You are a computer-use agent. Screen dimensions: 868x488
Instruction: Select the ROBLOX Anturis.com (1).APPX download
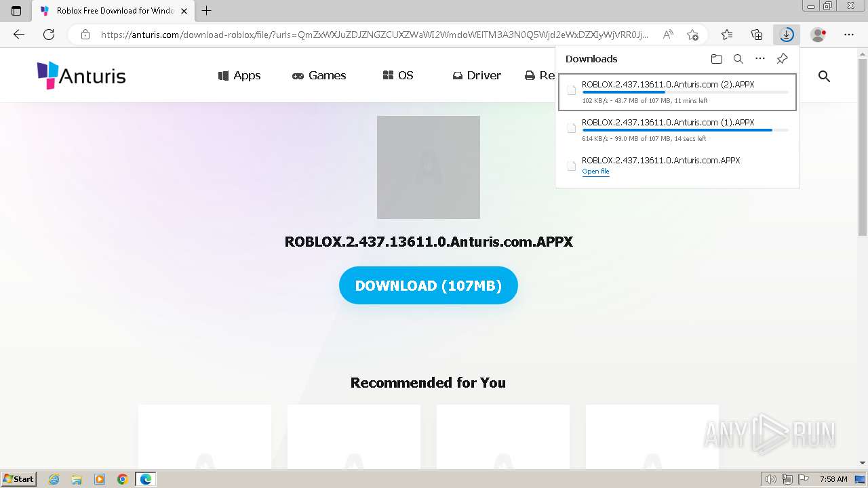point(677,130)
